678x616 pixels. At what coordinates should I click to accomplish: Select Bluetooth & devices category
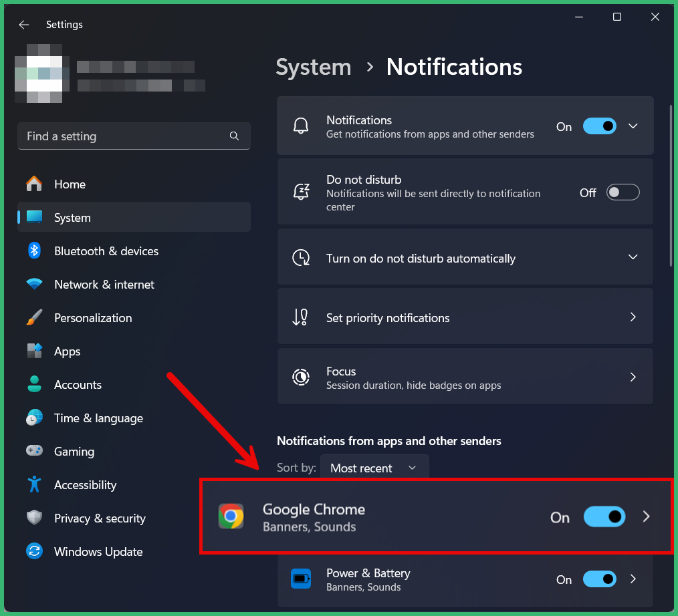(x=134, y=251)
